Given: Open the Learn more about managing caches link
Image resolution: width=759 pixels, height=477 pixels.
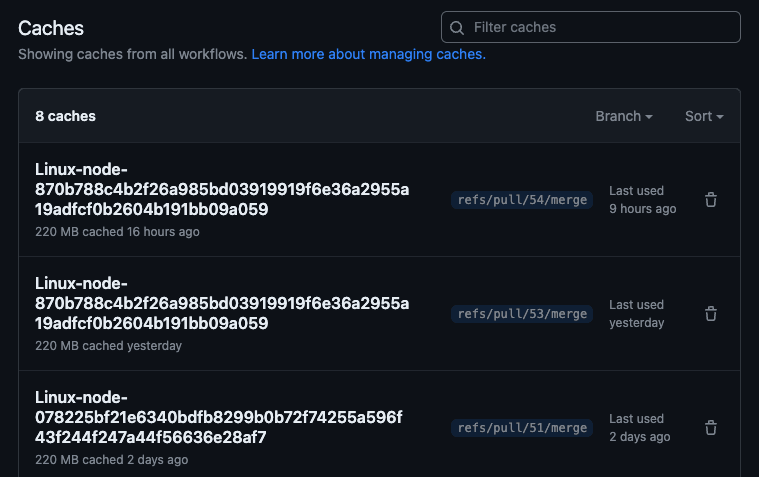Looking at the screenshot, I should pyautogui.click(x=368, y=54).
